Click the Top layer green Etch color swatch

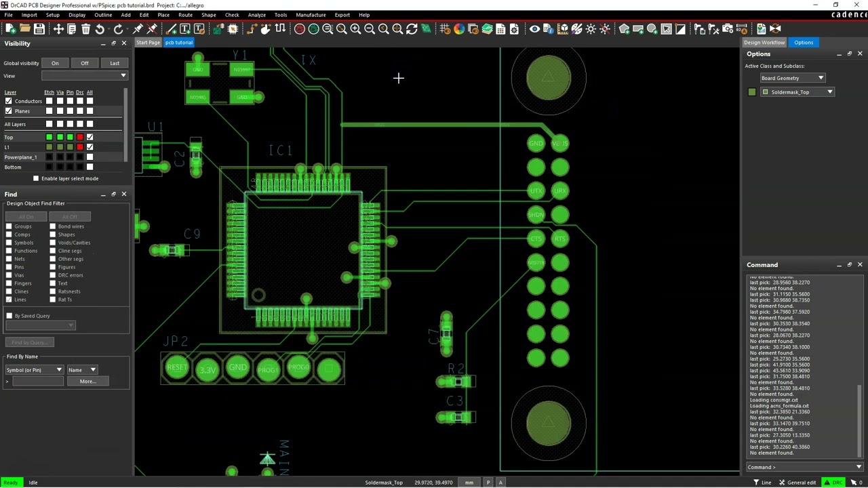point(49,138)
